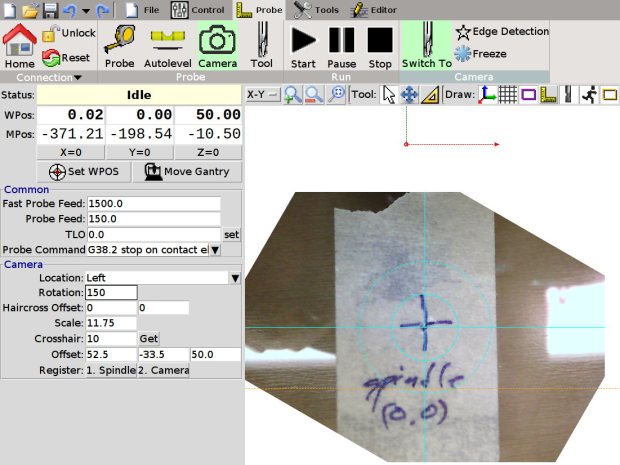This screenshot has height=465, width=620.
Task: Unlock the controller
Action: 69,33
